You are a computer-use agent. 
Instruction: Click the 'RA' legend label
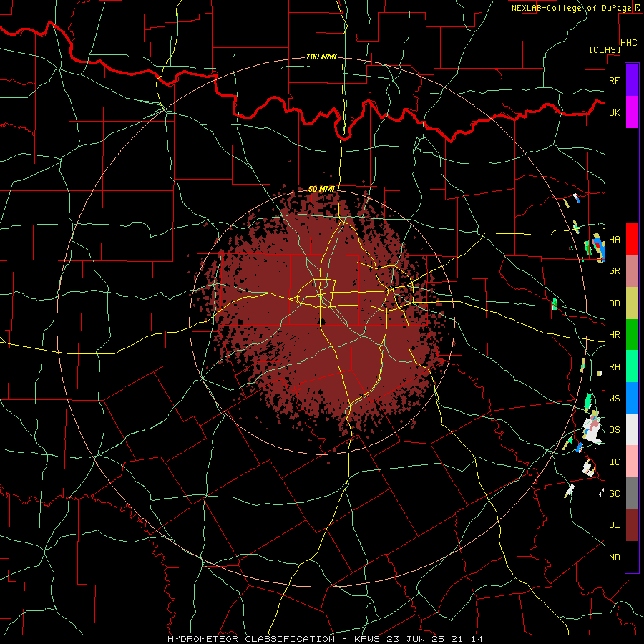pyautogui.click(x=614, y=367)
